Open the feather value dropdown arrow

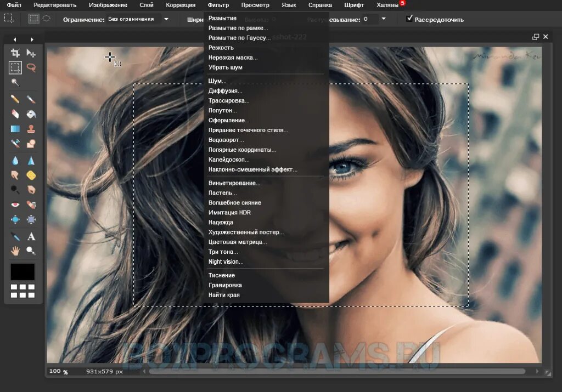pos(384,19)
